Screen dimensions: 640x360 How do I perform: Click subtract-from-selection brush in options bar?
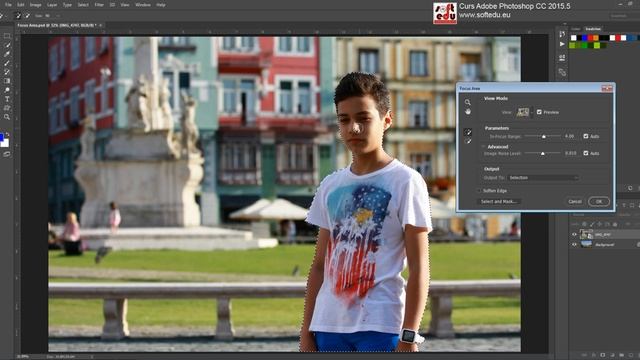click(x=27, y=16)
